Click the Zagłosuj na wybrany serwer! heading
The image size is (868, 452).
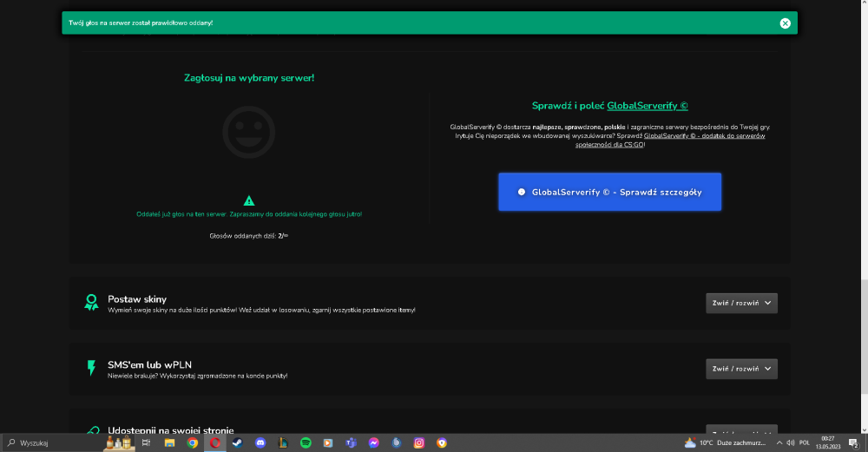point(249,78)
